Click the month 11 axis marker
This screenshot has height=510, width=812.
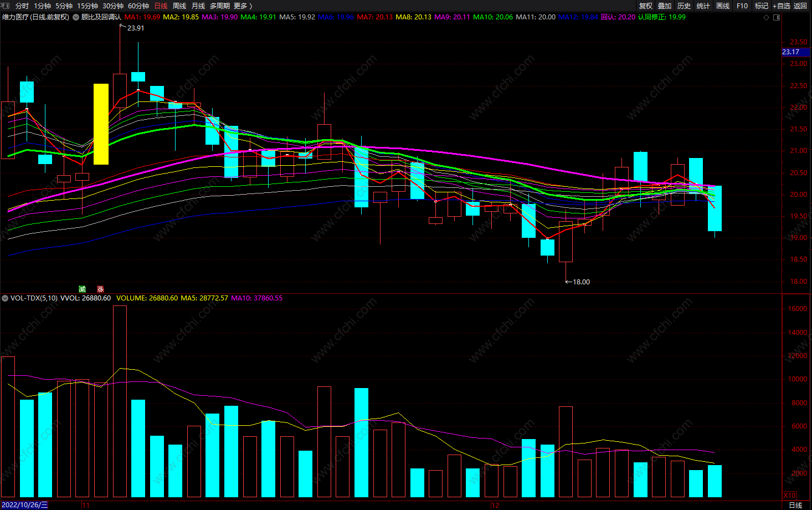[x=85, y=505]
